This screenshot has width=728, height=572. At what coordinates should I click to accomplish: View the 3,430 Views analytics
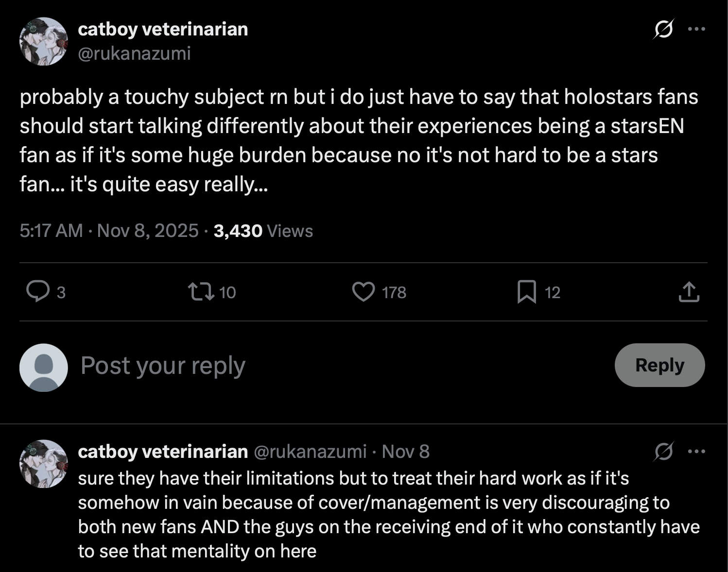263,231
